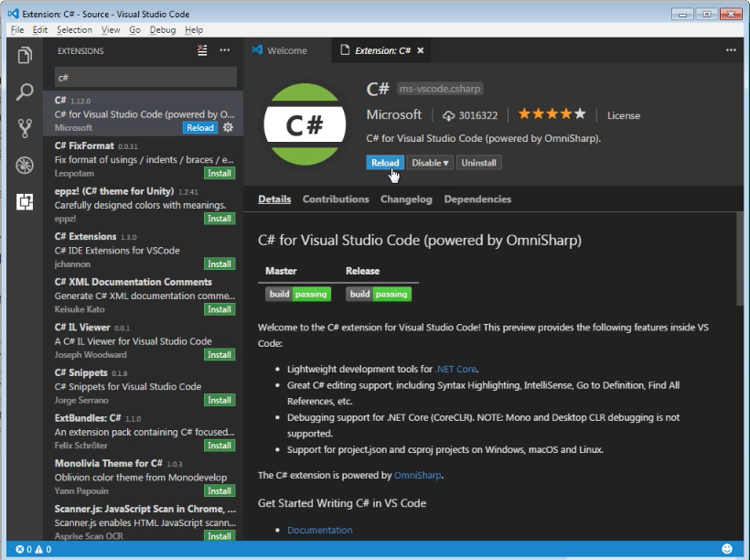This screenshot has height=560, width=750.
Task: Click the release build passing badge
Action: point(379,294)
